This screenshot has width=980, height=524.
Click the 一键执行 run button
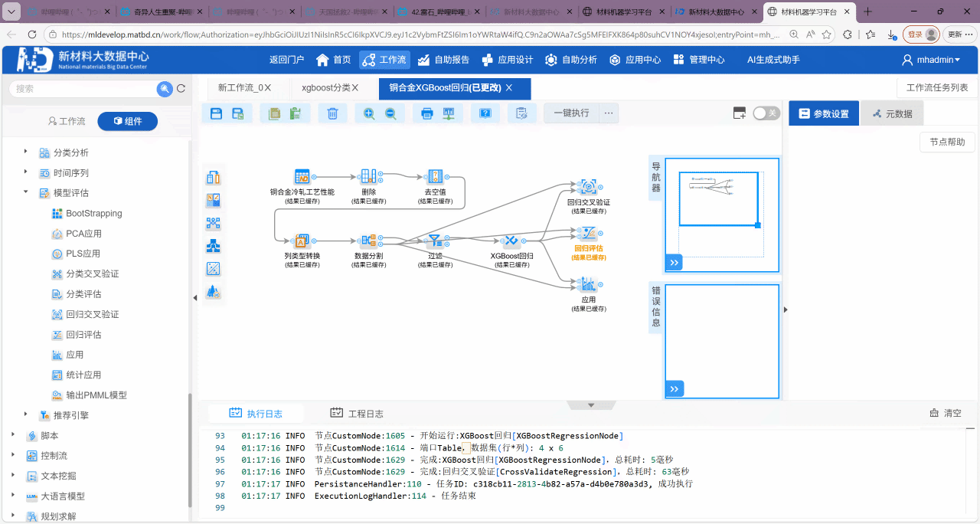(x=571, y=113)
